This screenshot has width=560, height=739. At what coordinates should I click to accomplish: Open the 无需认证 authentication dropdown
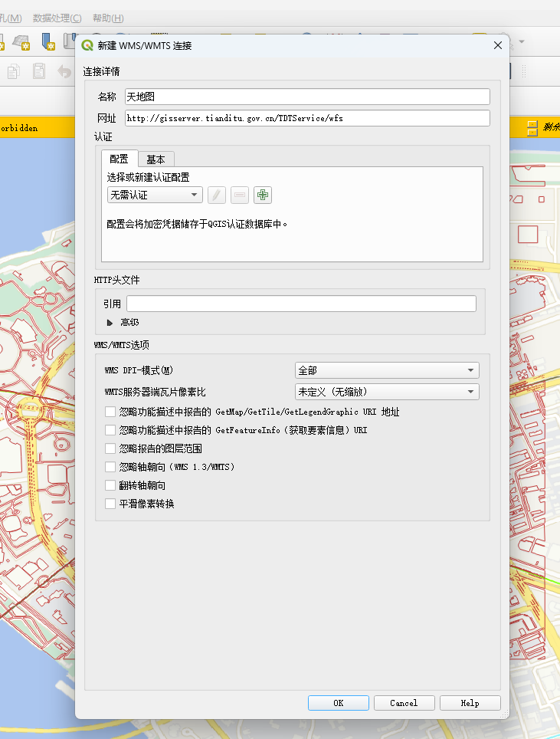tap(154, 195)
